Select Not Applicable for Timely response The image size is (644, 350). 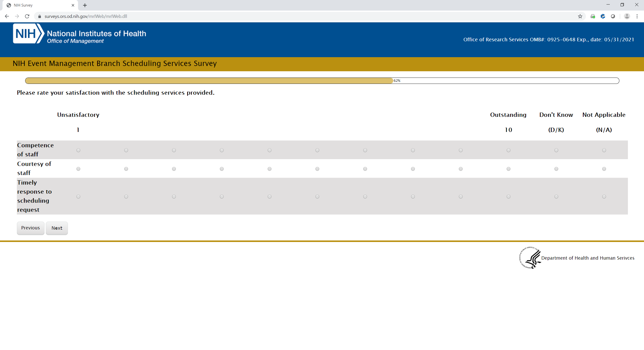click(604, 197)
